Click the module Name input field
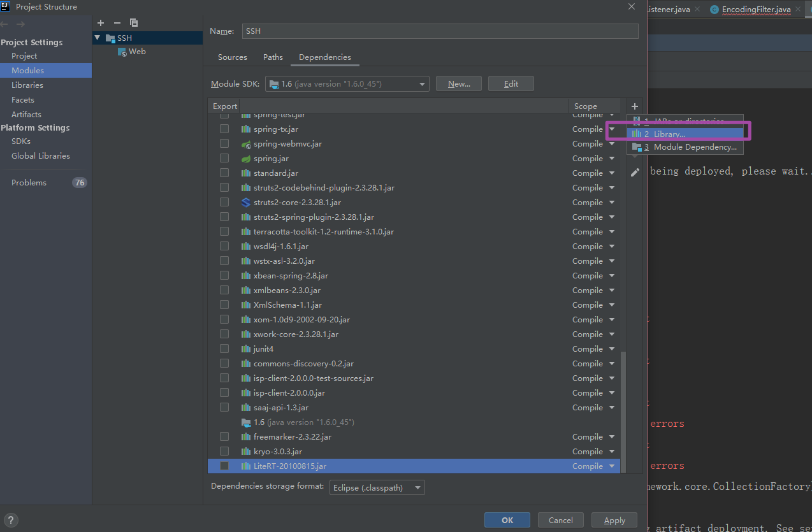The height and width of the screenshot is (532, 812). [x=440, y=31]
